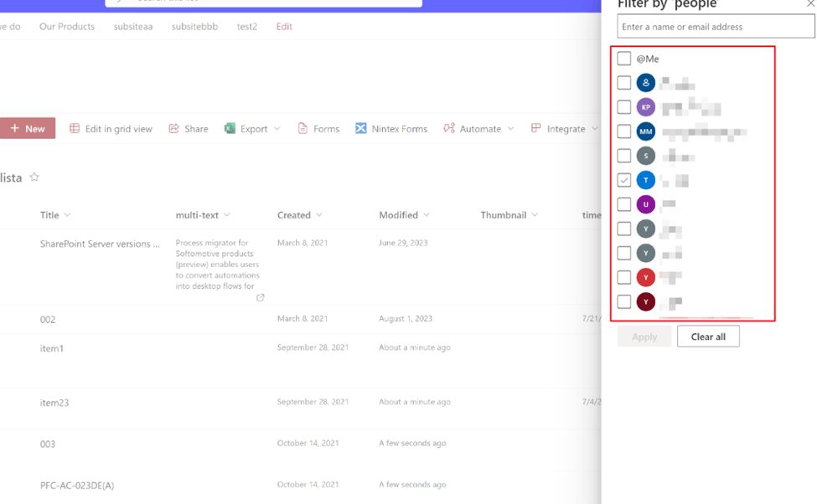Click the Apply button

click(644, 337)
